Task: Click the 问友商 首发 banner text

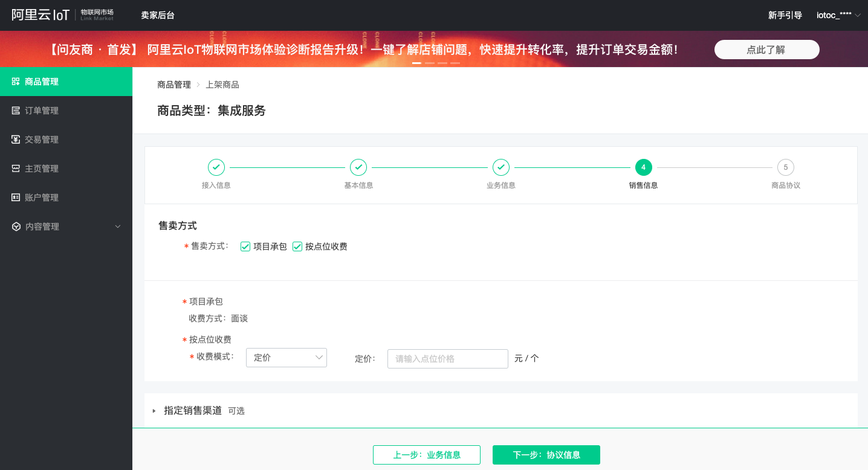Action: point(94,50)
